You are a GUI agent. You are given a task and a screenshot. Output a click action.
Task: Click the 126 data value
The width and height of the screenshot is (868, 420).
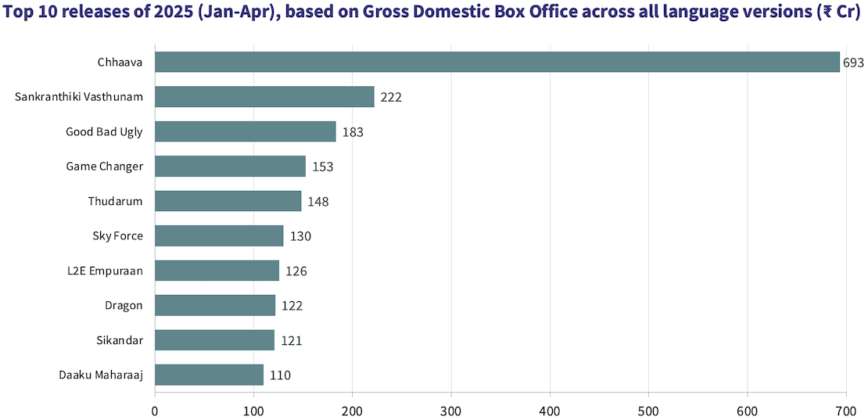point(296,271)
